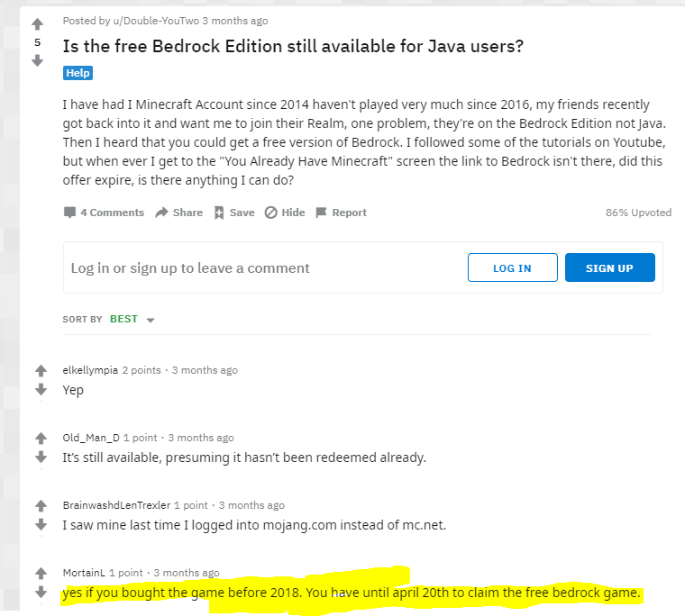
Task: Share this post
Action: (179, 213)
